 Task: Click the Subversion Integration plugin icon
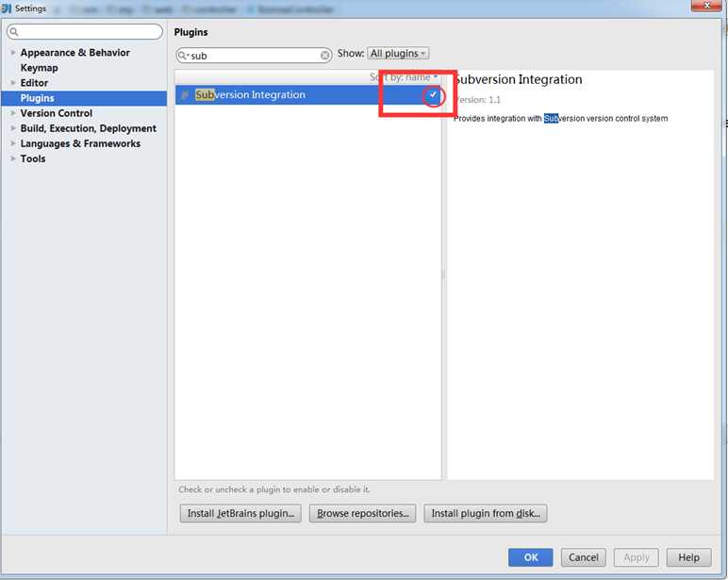point(185,94)
